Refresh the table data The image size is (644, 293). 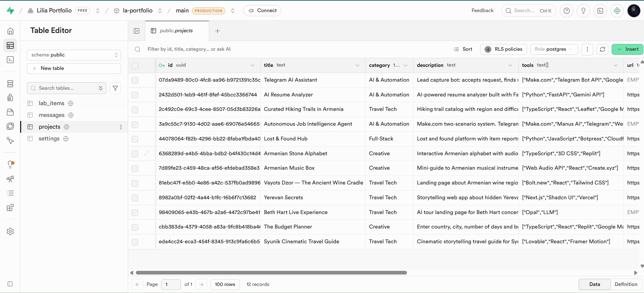602,49
